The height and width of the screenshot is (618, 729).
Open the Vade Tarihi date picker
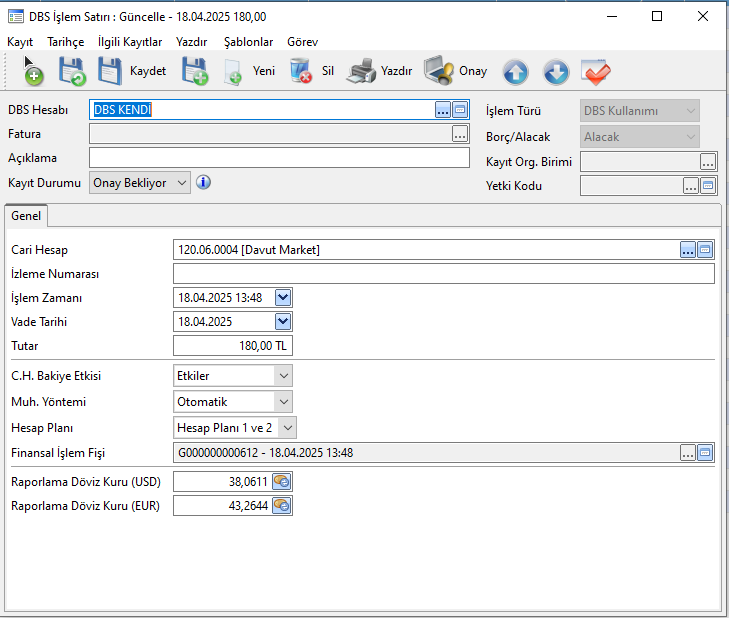[283, 322]
